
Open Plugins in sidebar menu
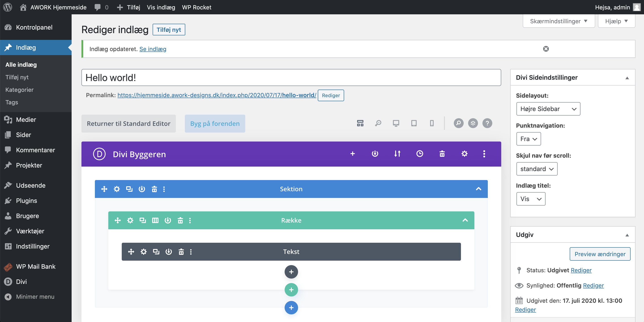tap(36, 200)
